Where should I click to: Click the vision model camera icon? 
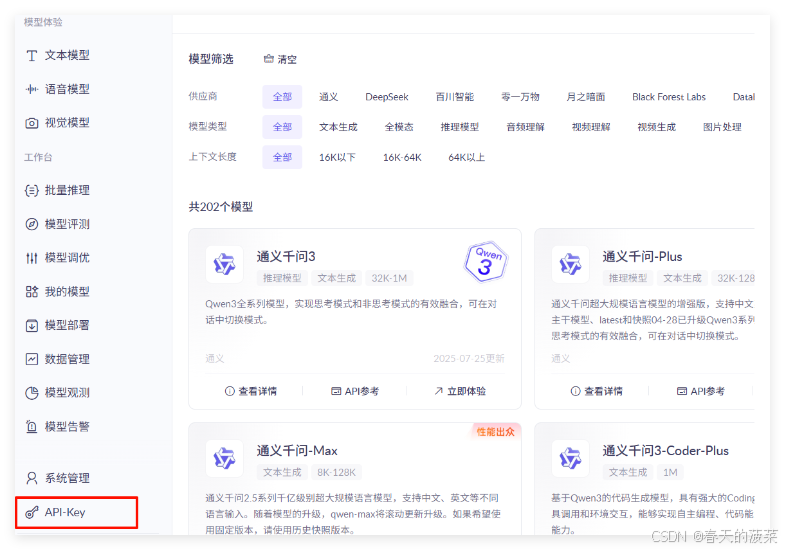[32, 123]
